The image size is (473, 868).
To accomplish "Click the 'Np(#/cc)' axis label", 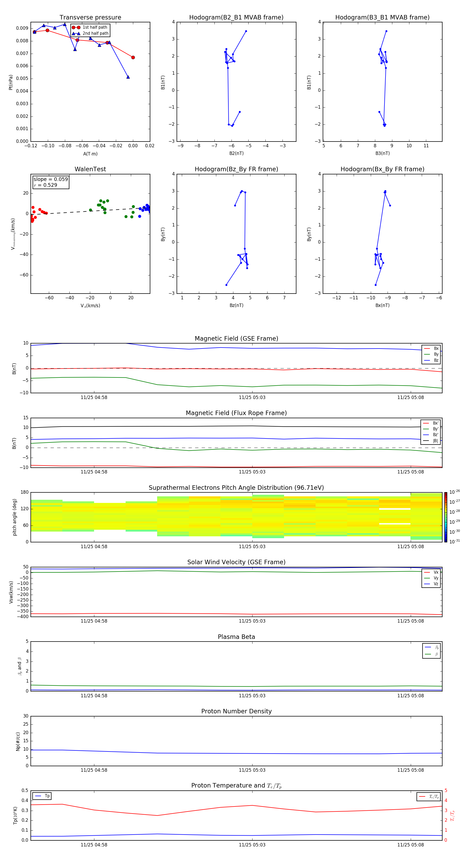I will pyautogui.click(x=18, y=741).
